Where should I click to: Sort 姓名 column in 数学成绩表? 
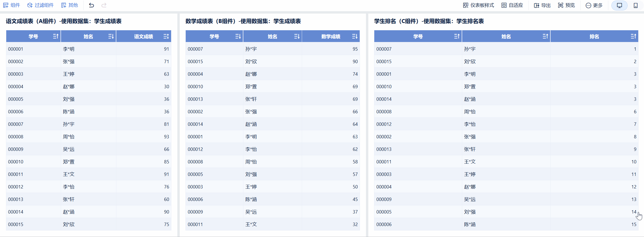click(297, 36)
